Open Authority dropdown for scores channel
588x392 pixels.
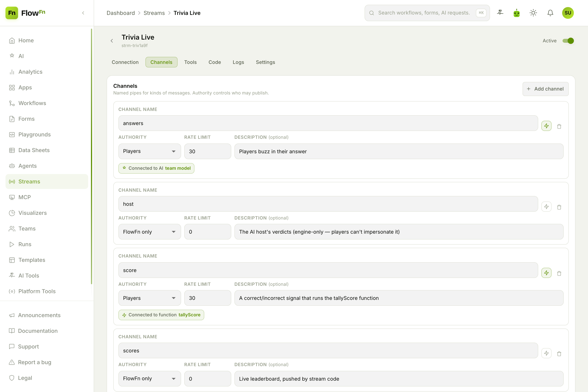pos(150,378)
